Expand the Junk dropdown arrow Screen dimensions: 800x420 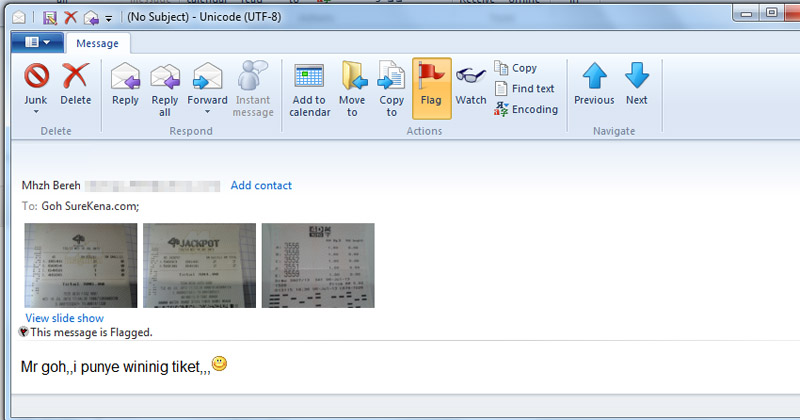coord(36,113)
